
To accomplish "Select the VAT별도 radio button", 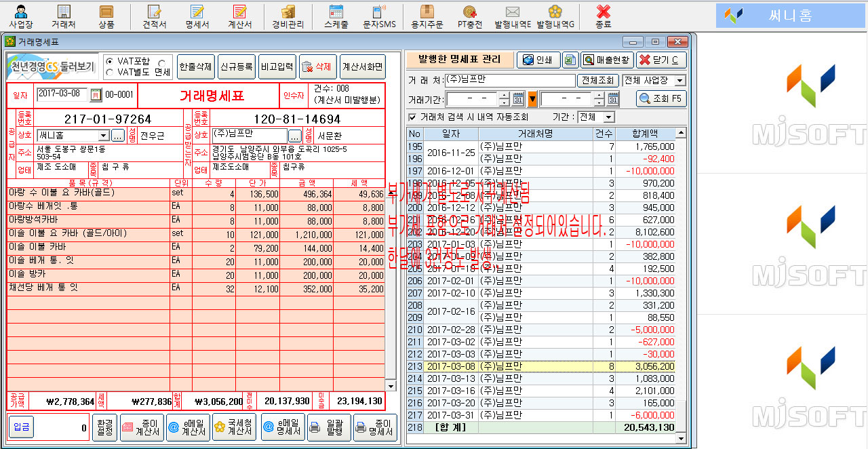I will pos(109,72).
